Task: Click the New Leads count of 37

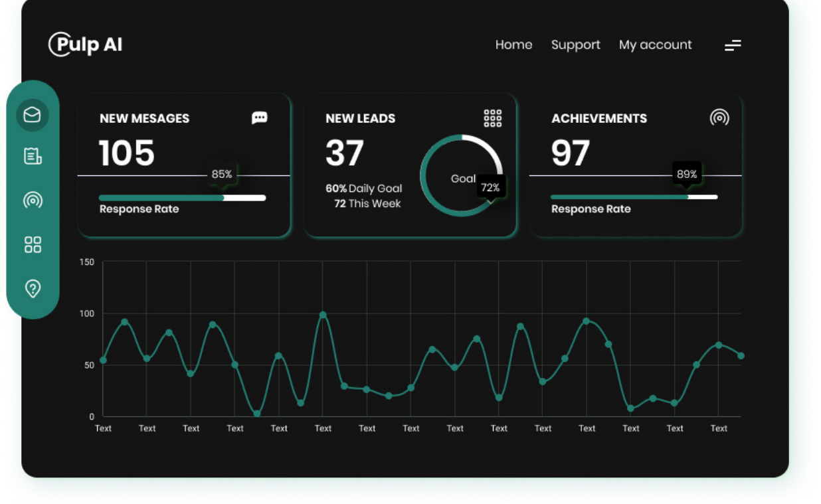Action: coord(344,153)
